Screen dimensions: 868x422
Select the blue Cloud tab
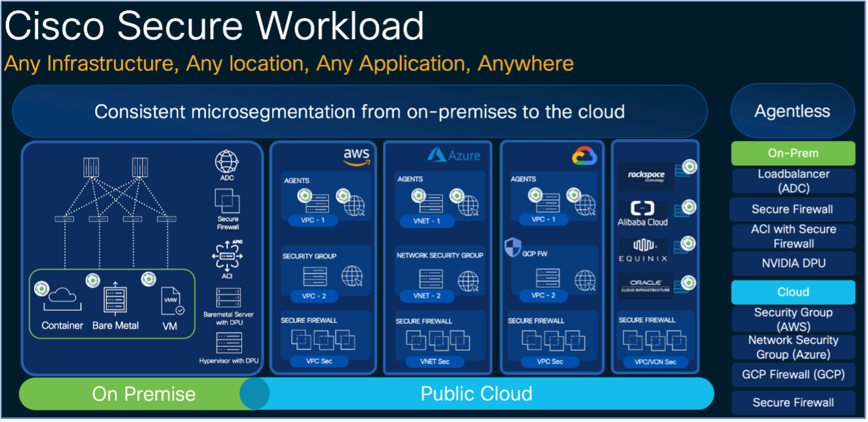tap(793, 292)
